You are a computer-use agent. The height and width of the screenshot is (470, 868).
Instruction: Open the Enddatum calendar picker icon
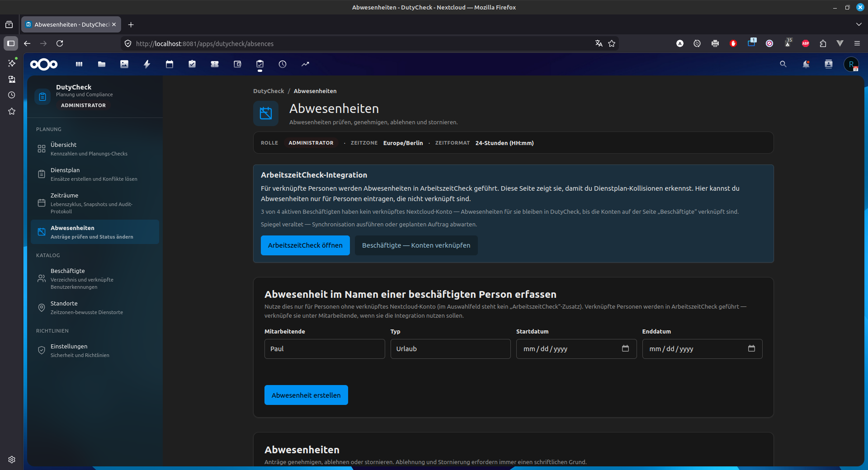(751, 348)
